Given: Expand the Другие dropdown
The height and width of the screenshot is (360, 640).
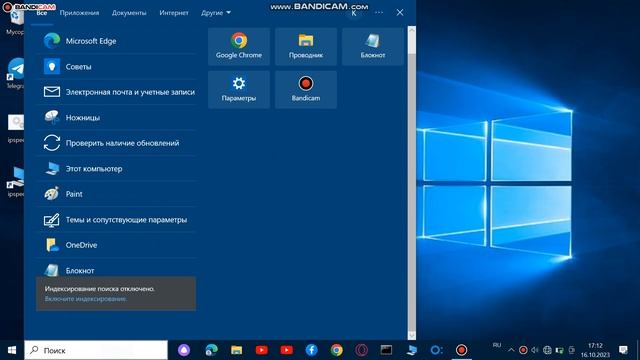Looking at the screenshot, I should [216, 13].
